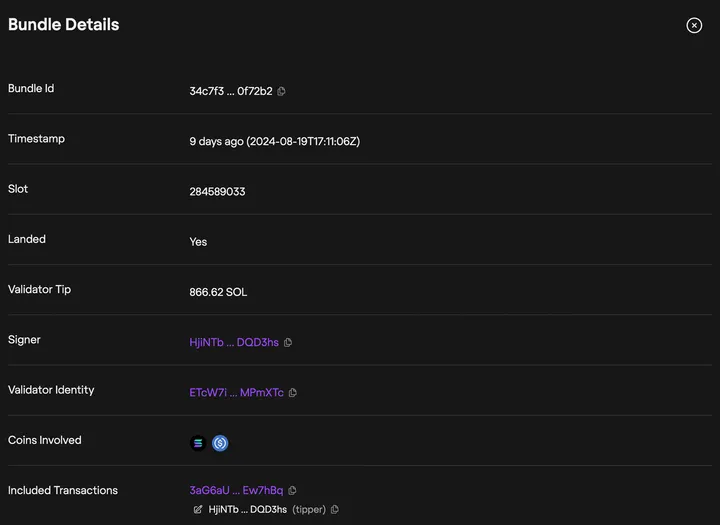
Task: Click the (tipper) label text
Action: tap(309, 510)
